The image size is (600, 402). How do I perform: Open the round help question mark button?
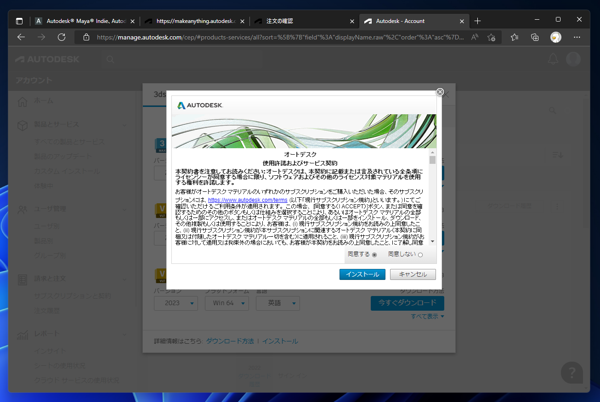[572, 372]
